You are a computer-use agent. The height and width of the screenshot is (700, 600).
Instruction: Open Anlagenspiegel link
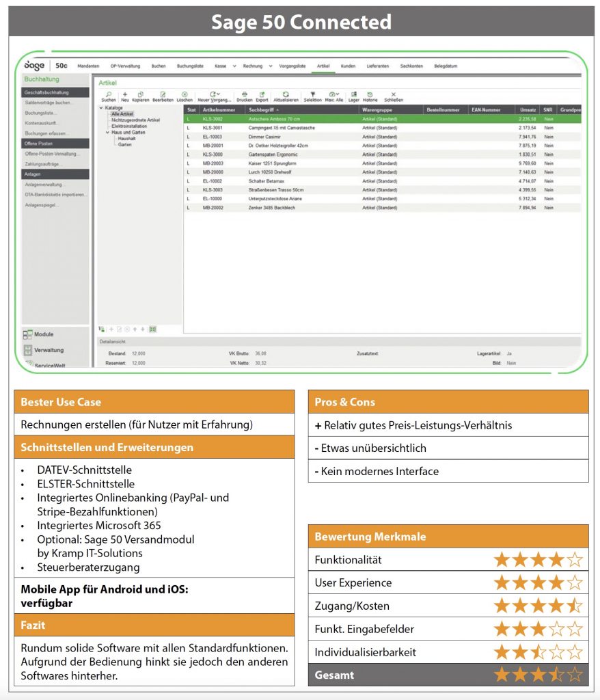pos(42,205)
